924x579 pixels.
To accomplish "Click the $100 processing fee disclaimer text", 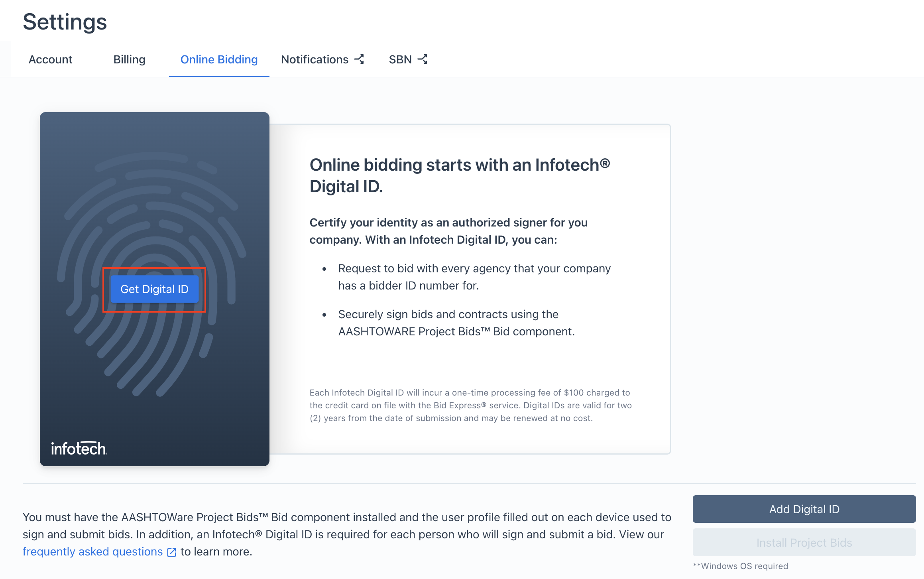I will [470, 405].
